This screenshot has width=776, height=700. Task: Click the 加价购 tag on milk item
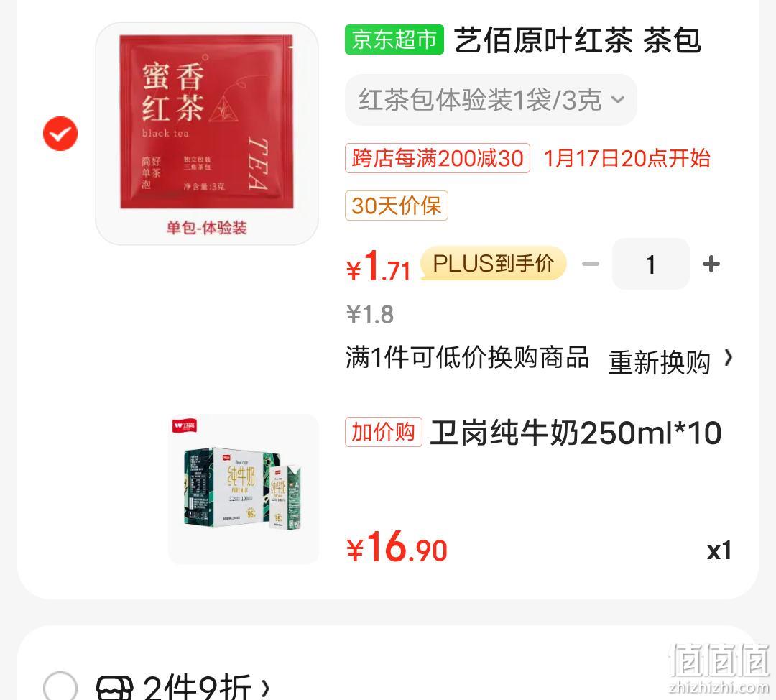[384, 432]
